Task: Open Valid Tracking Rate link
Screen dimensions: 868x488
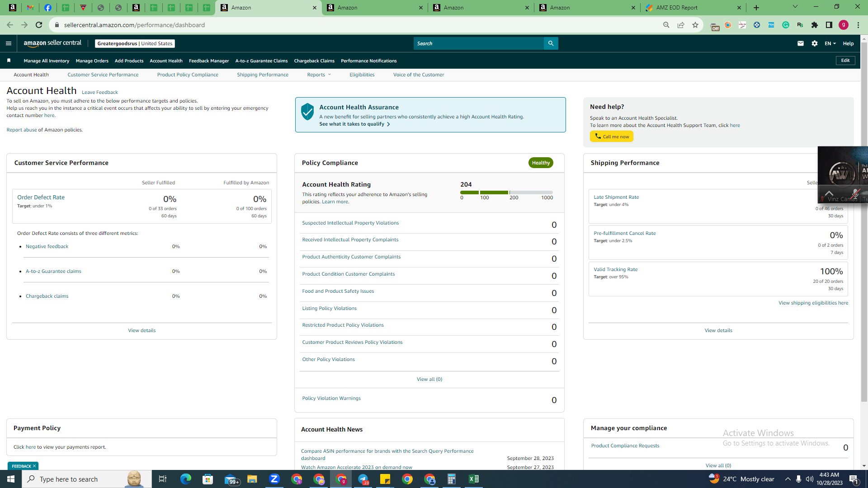Action: (616, 269)
